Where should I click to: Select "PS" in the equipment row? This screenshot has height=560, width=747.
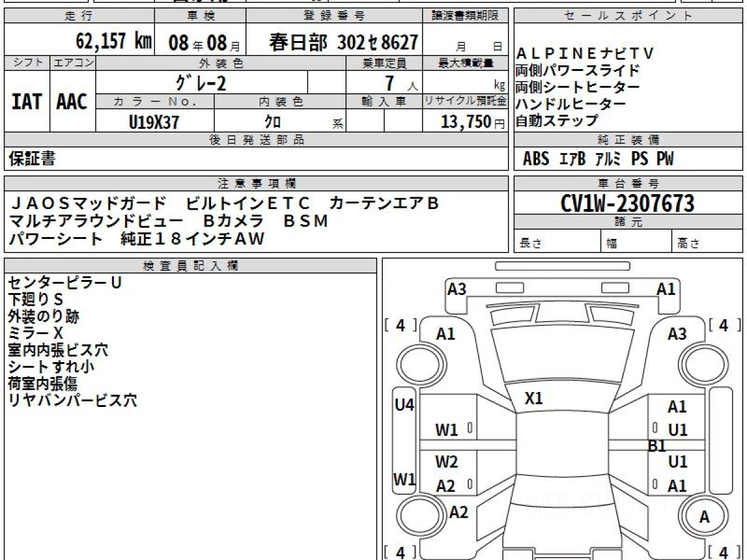click(639, 159)
